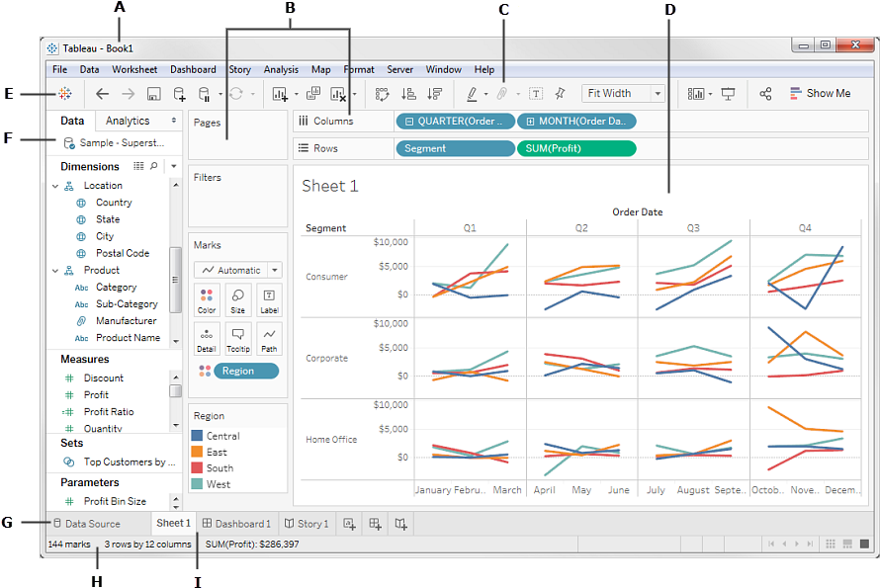Open the Size marks card
This screenshot has height=588, width=880.
click(238, 300)
